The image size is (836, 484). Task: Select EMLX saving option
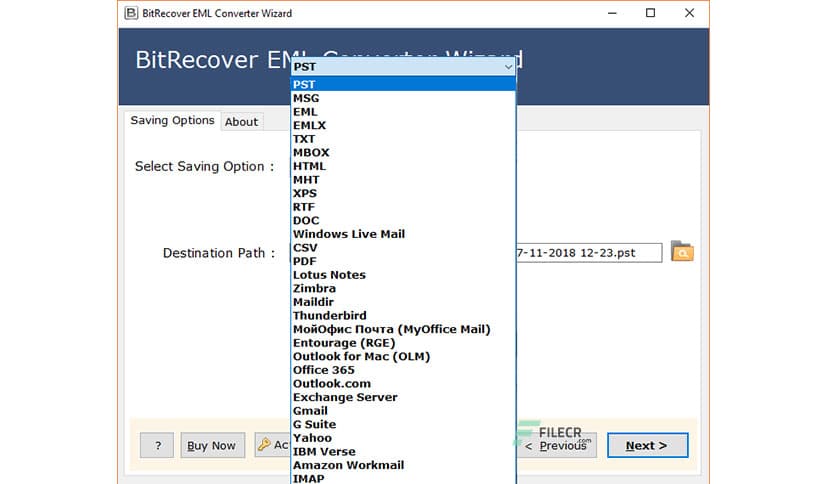click(404, 125)
